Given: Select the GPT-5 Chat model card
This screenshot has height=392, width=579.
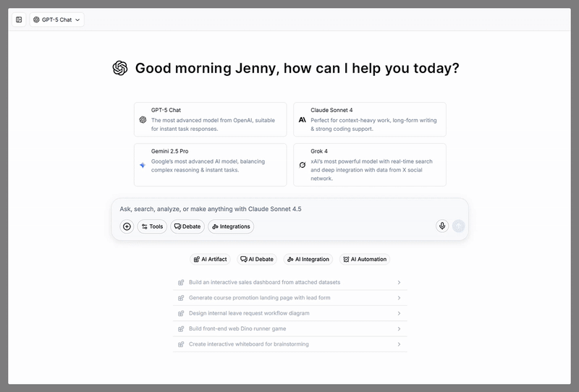Looking at the screenshot, I should pyautogui.click(x=210, y=119).
